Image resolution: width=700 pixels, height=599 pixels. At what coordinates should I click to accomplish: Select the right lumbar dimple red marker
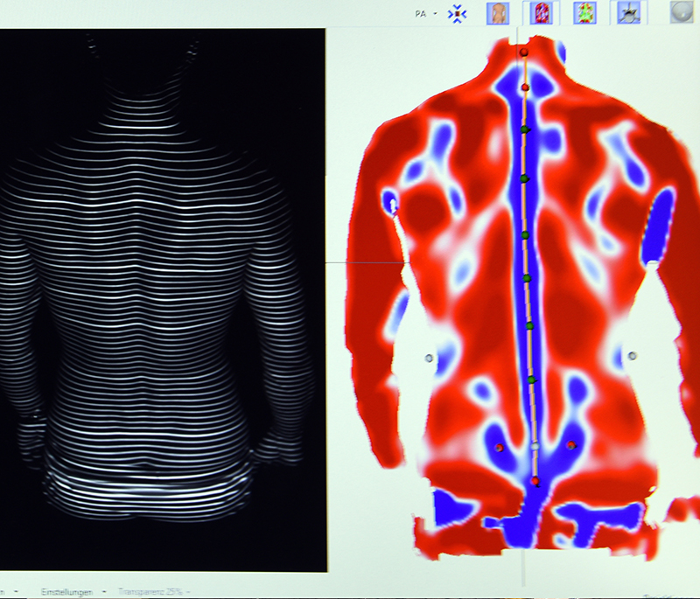(x=570, y=445)
